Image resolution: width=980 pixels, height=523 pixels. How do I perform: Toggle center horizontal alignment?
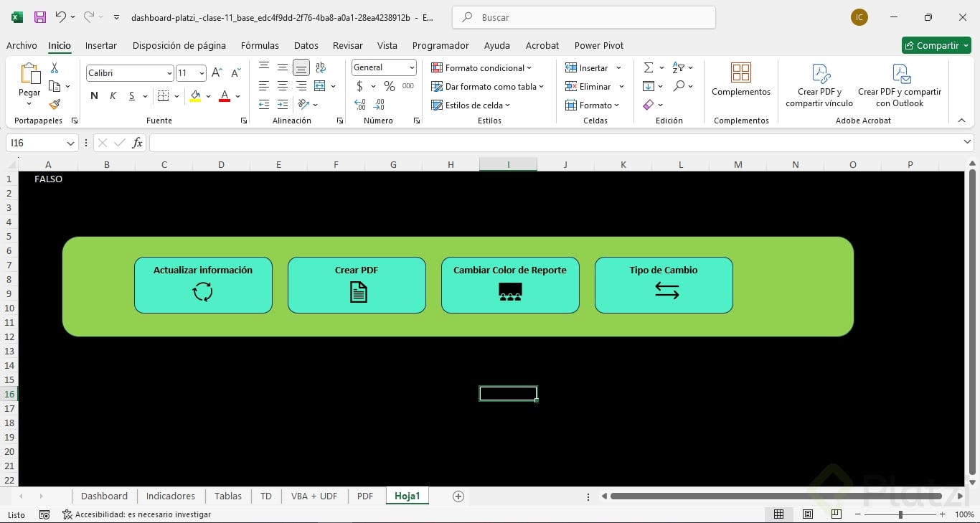(283, 86)
